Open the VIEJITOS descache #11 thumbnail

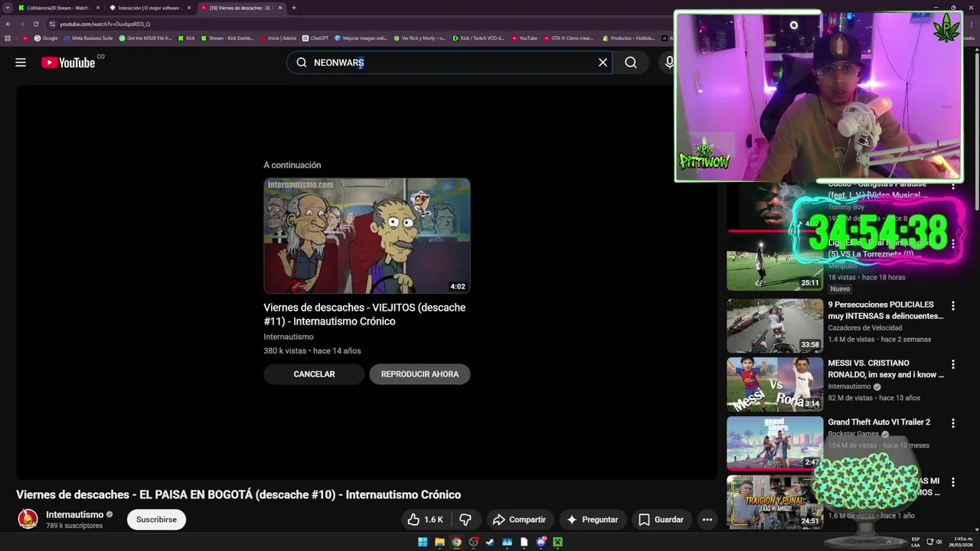(367, 236)
